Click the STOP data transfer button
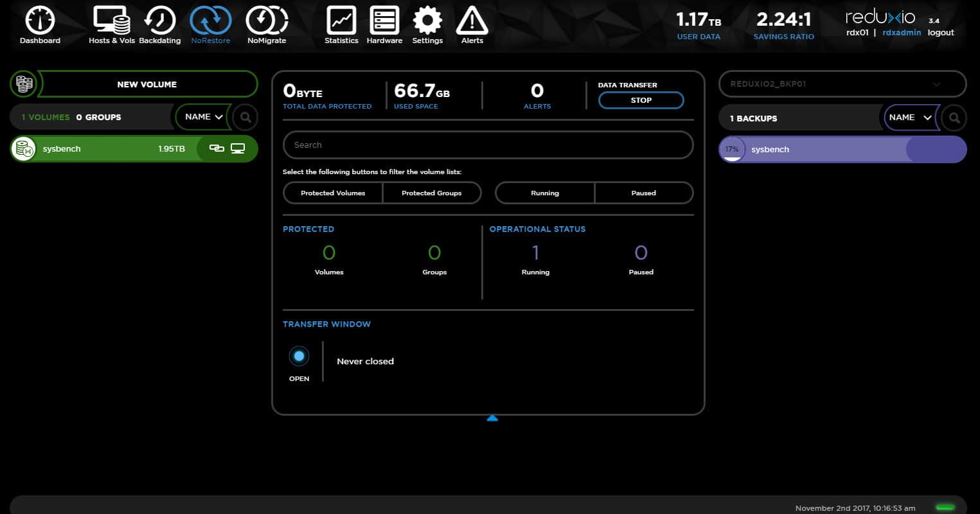Image resolution: width=980 pixels, height=514 pixels. click(641, 100)
